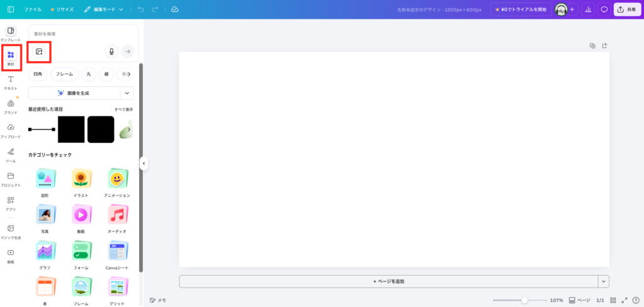Open the ブランド tab
The width and height of the screenshot is (644, 307).
(x=11, y=106)
